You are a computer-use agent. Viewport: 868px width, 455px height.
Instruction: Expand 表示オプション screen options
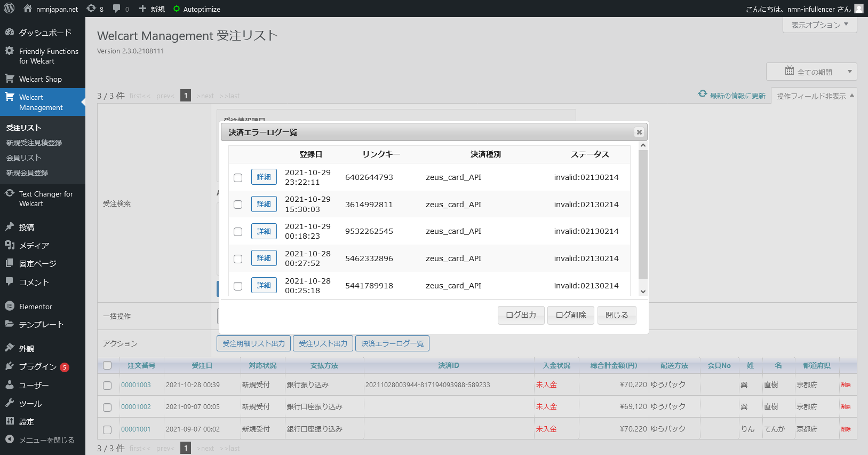click(819, 25)
